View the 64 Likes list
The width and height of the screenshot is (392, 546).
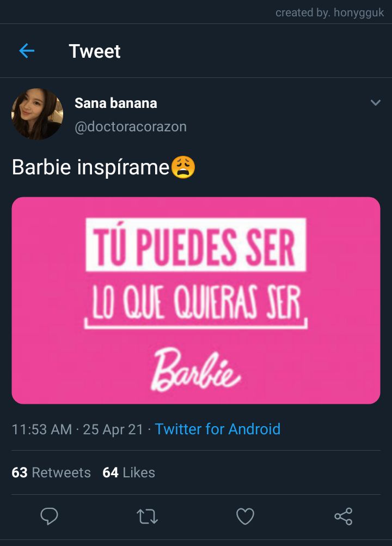pos(128,472)
